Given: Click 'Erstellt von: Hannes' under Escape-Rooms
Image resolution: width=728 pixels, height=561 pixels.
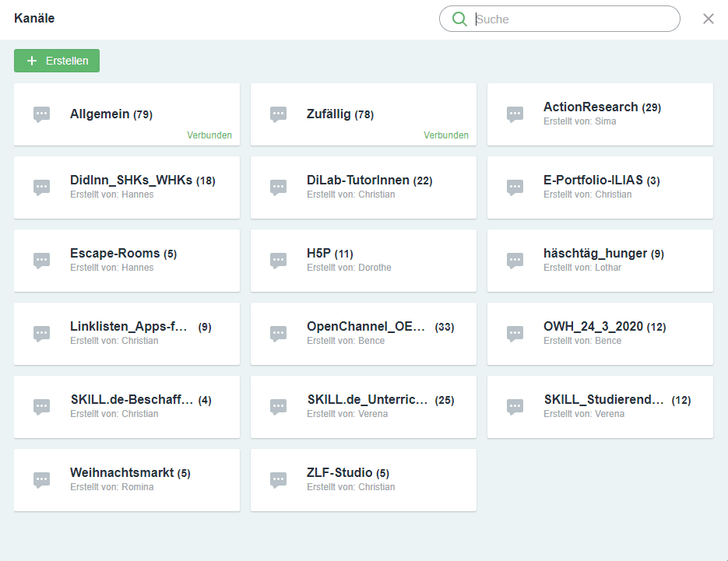Looking at the screenshot, I should 112,268.
